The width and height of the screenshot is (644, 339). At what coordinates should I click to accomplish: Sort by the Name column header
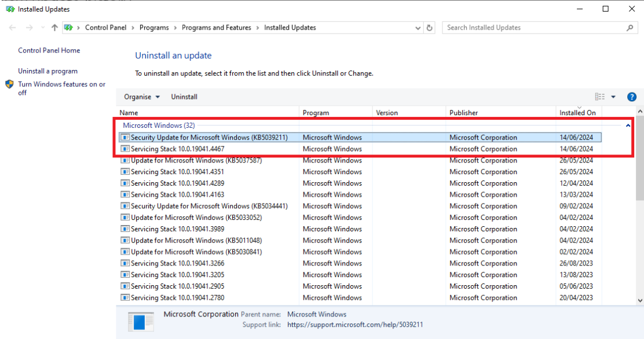tap(208, 112)
